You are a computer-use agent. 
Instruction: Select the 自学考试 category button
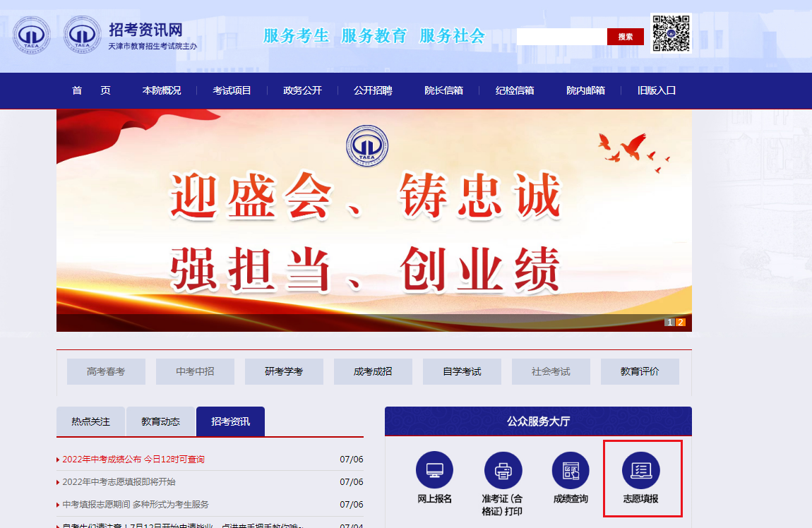tap(462, 371)
